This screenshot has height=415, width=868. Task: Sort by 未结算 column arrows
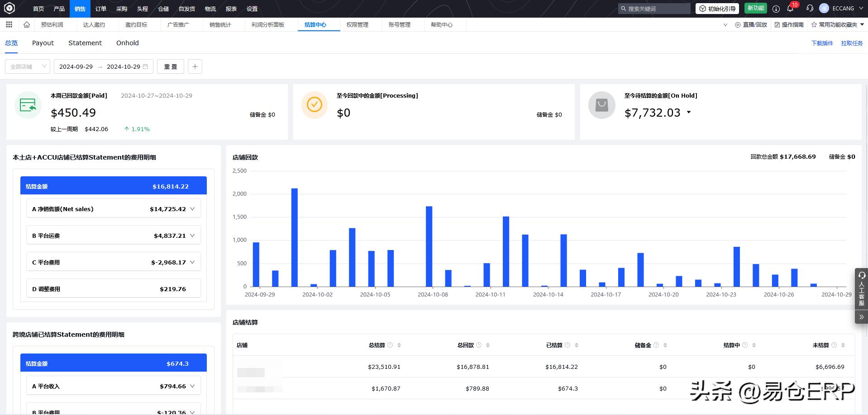tap(843, 345)
